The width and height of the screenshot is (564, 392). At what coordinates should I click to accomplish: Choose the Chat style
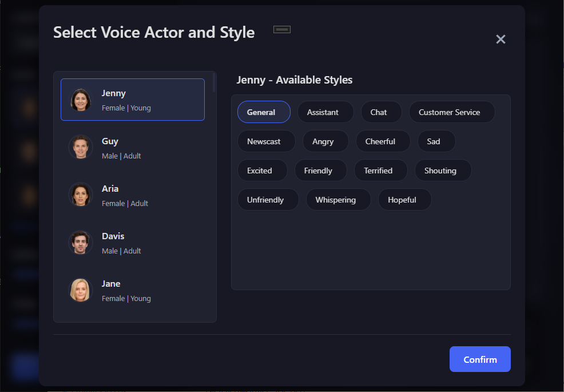click(382, 112)
